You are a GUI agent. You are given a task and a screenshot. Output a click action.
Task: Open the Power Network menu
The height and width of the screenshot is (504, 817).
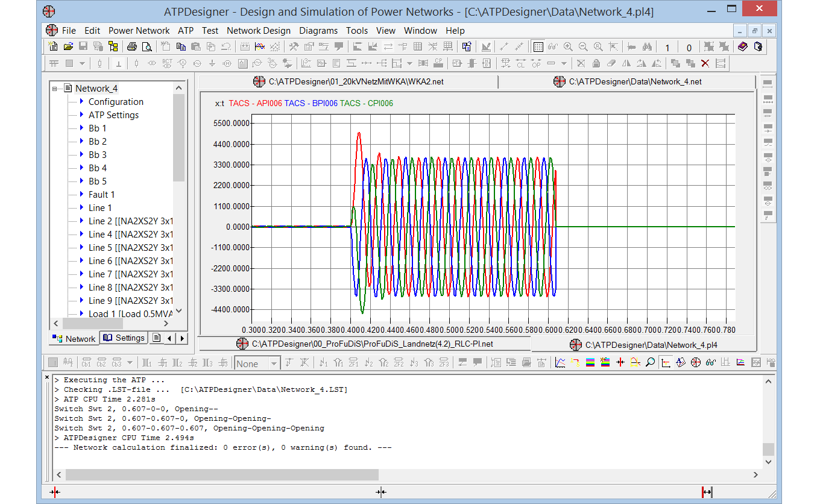click(x=139, y=31)
